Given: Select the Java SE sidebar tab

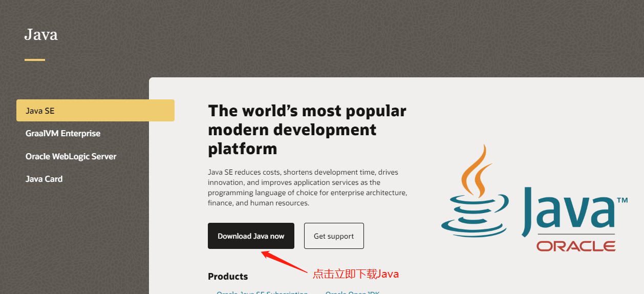Looking at the screenshot, I should coord(95,111).
